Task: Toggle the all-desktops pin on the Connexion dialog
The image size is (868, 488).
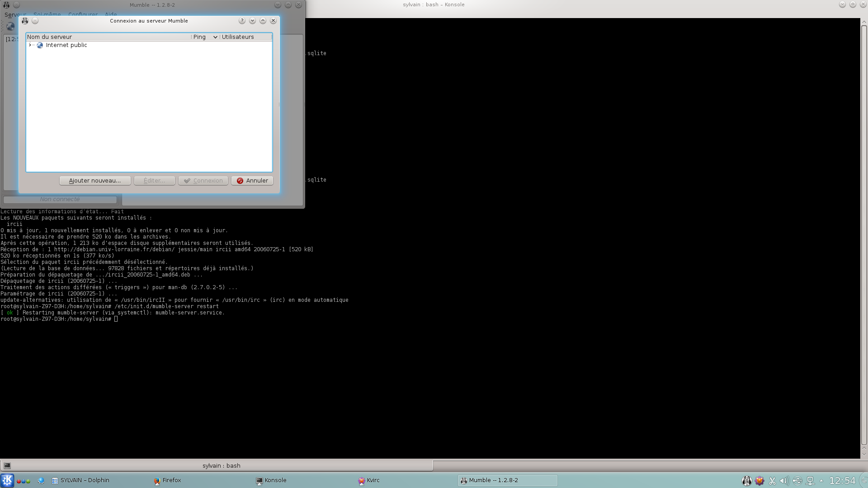Action: [35, 21]
